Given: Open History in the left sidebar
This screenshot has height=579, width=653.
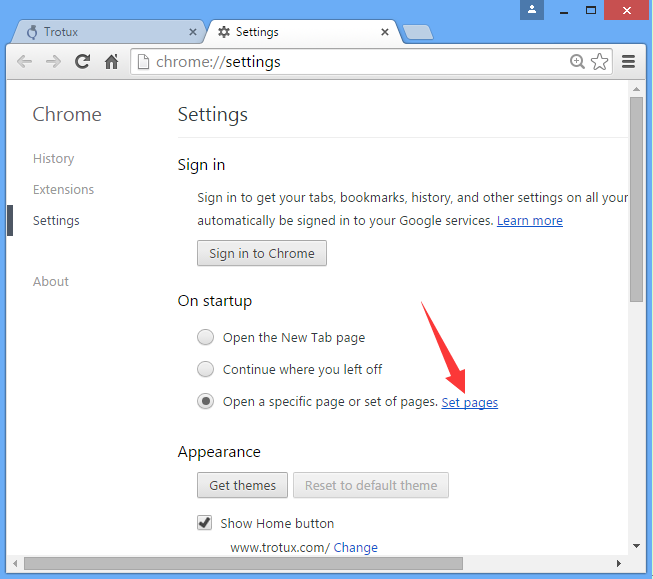Looking at the screenshot, I should coord(53,159).
